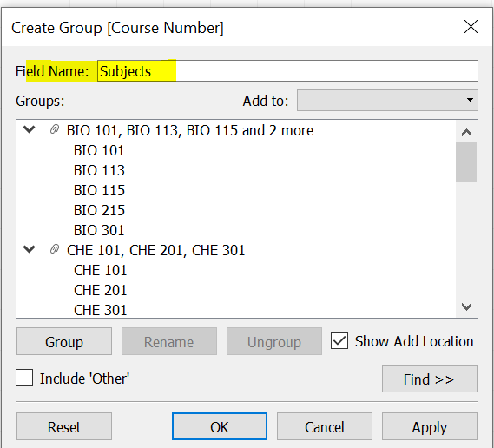The width and height of the screenshot is (494, 448).
Task: Click the paperclip icon beside the CHE group
Action: click(x=55, y=249)
